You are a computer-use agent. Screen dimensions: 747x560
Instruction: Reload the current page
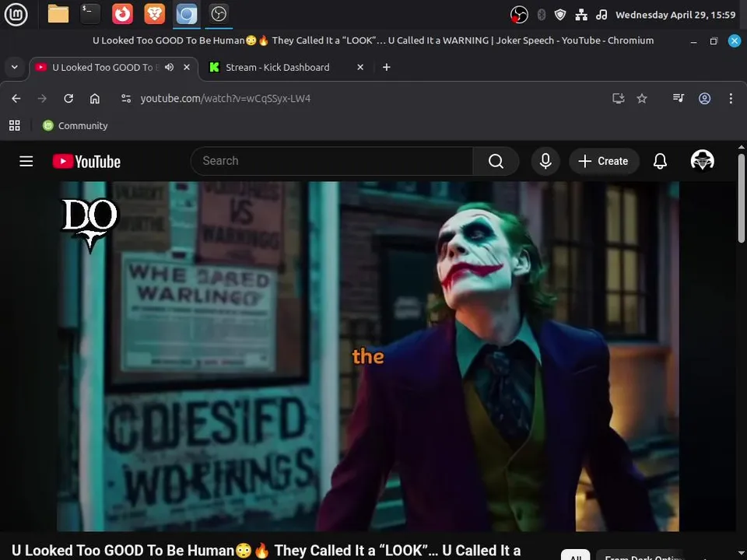(x=68, y=99)
